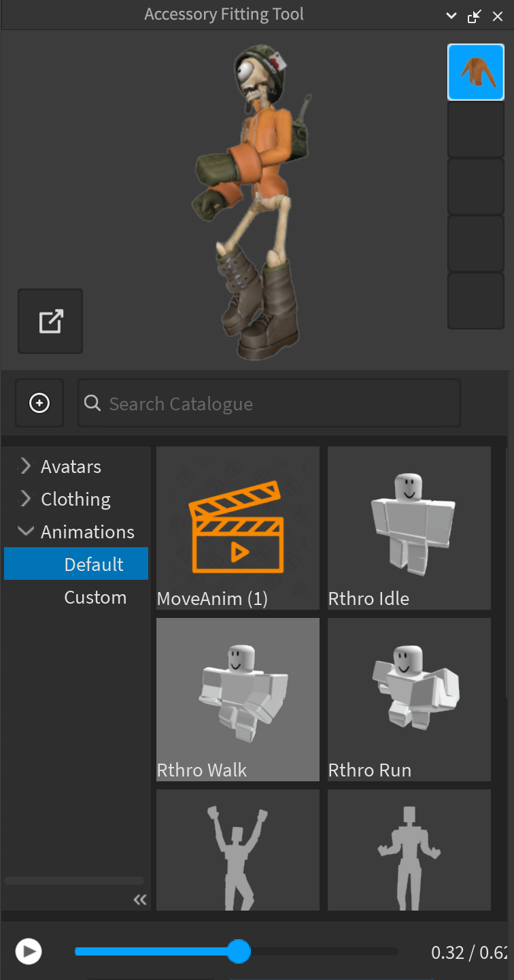The width and height of the screenshot is (514, 980).
Task: Choose the Custom animations subcategory
Action: (x=95, y=598)
